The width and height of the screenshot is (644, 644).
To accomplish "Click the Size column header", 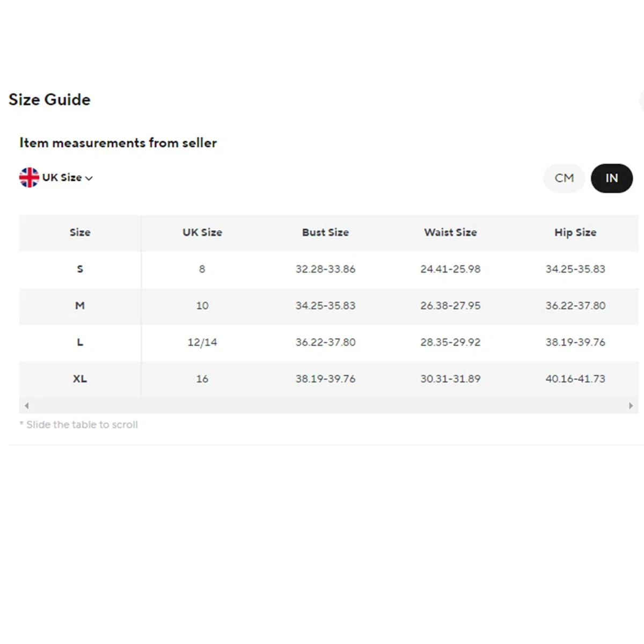I will (80, 232).
